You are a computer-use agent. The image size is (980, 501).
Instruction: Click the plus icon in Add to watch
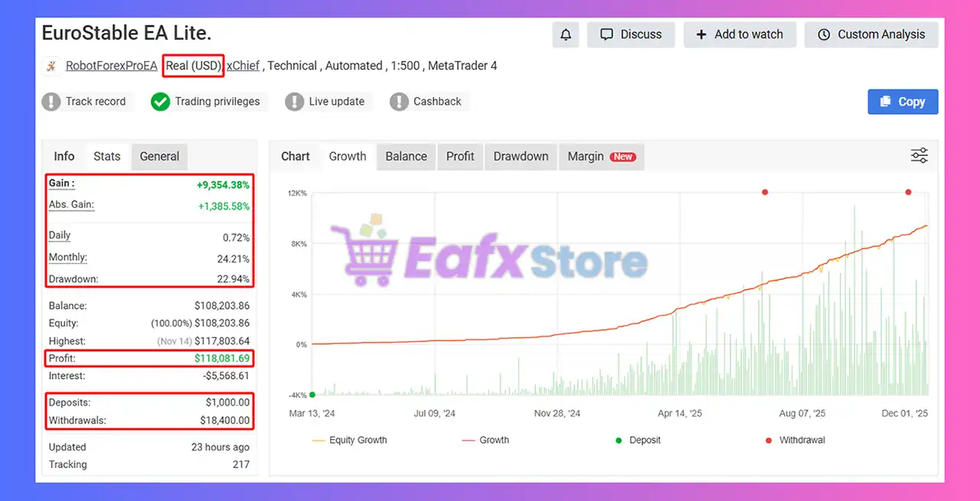701,34
